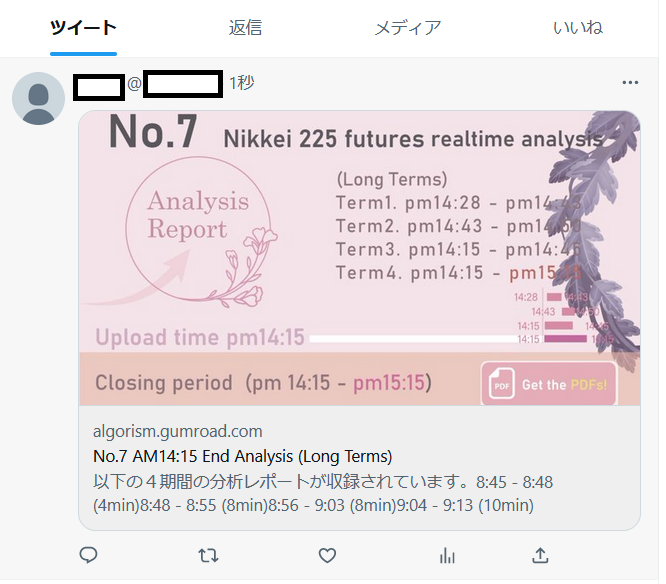Click the redacted display name
This screenshot has width=666, height=584.
click(99, 87)
